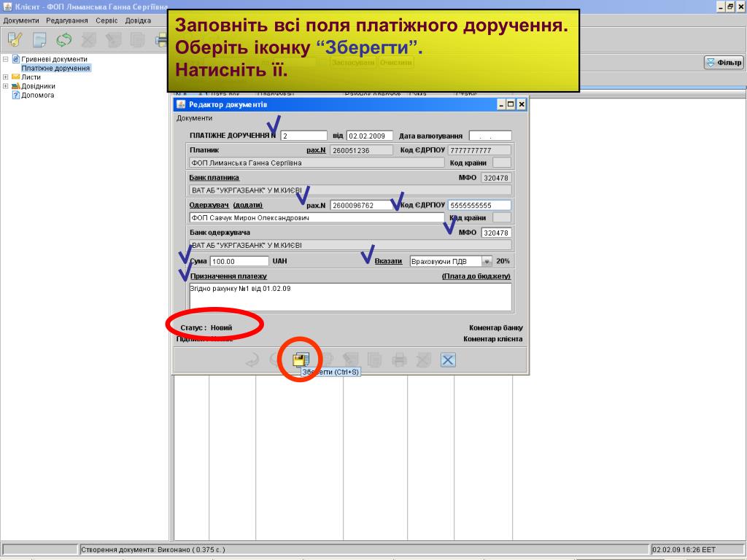Create a new document via main toolbar page icon
Screen dimensions: 747x560
[39, 39]
